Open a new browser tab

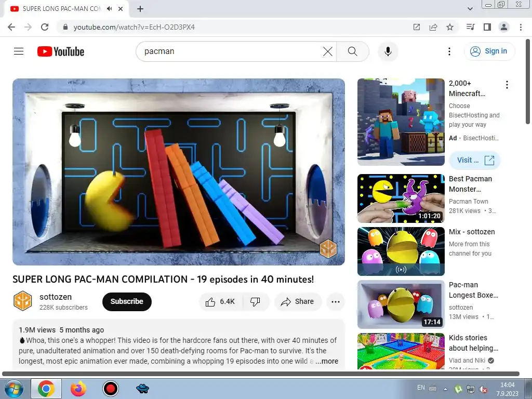coord(140,9)
